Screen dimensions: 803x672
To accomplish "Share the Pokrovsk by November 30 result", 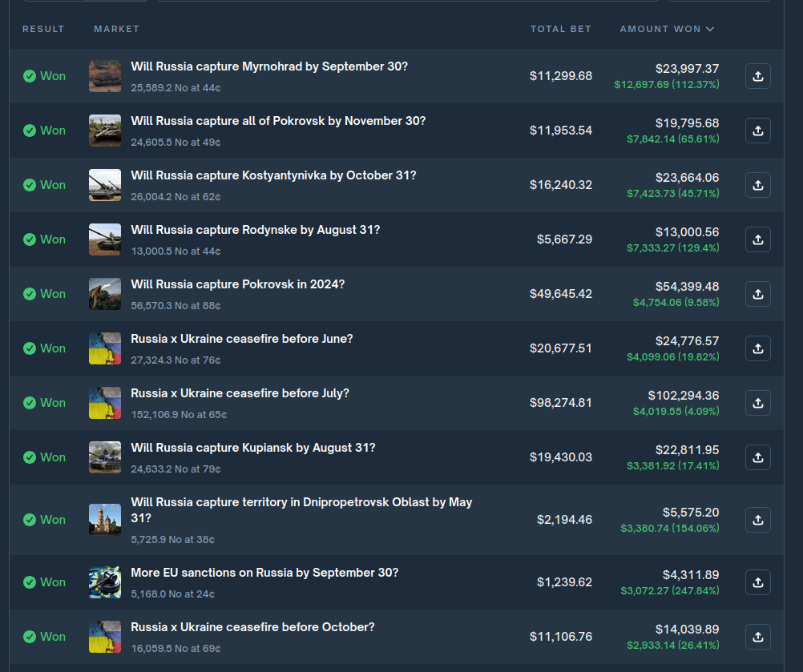I will tap(758, 131).
